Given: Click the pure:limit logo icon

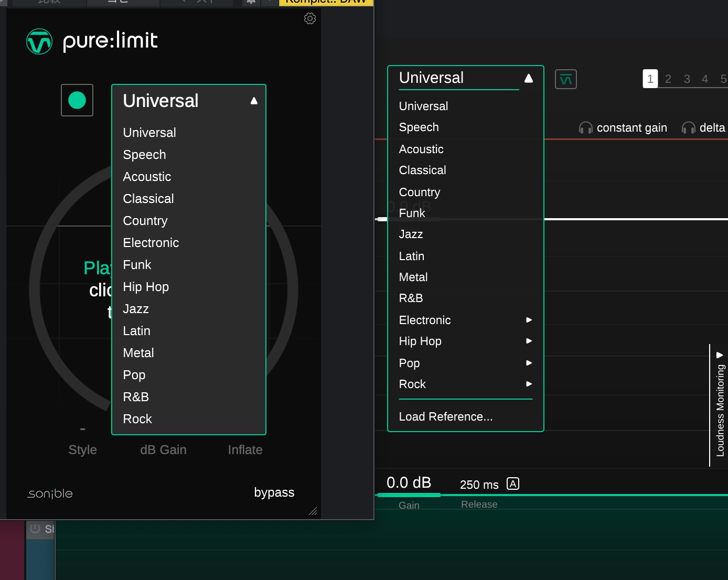Looking at the screenshot, I should (39, 41).
